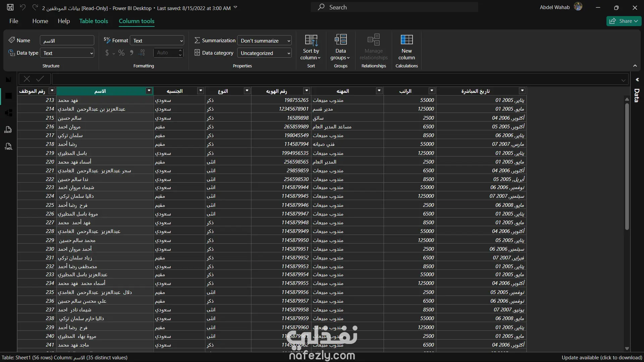Open DAX query view in sidebar
The width and height of the screenshot is (644, 362).
pos(8,130)
